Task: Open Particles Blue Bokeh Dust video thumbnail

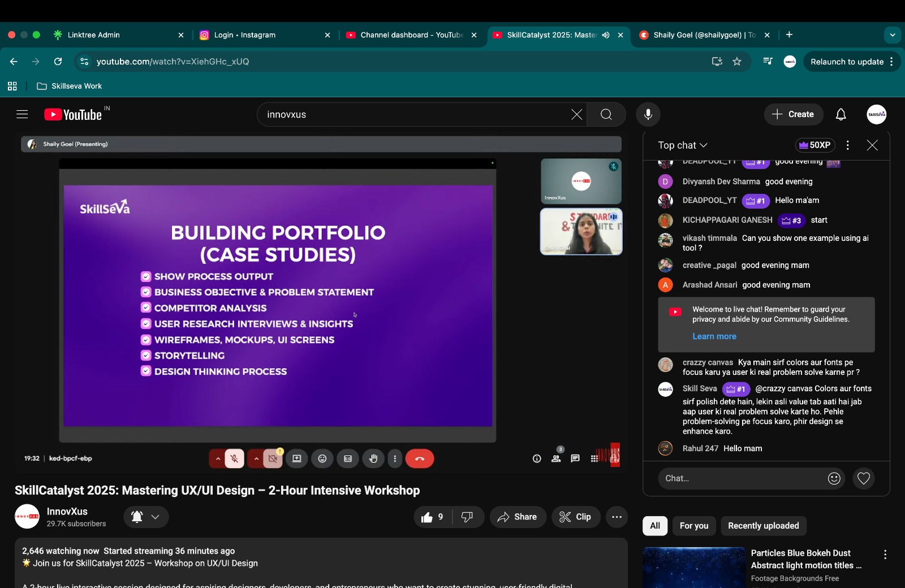Action: click(x=694, y=568)
